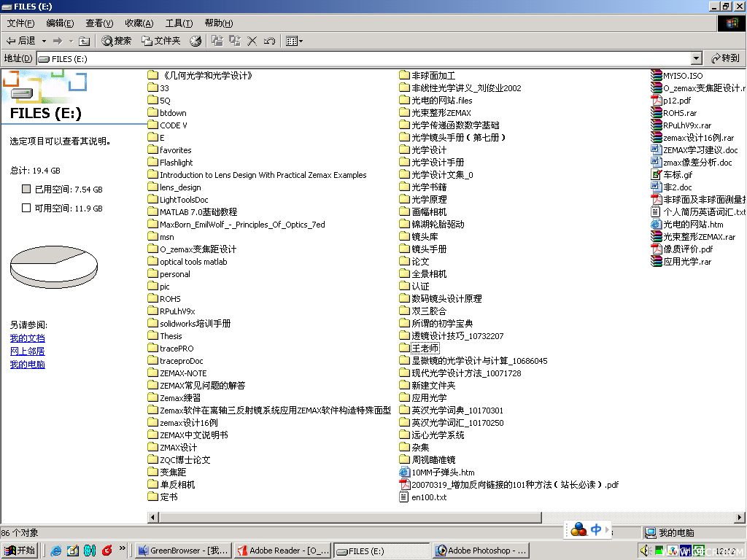
Task: Click the Search (搜索) toolbar button
Action: point(116,41)
